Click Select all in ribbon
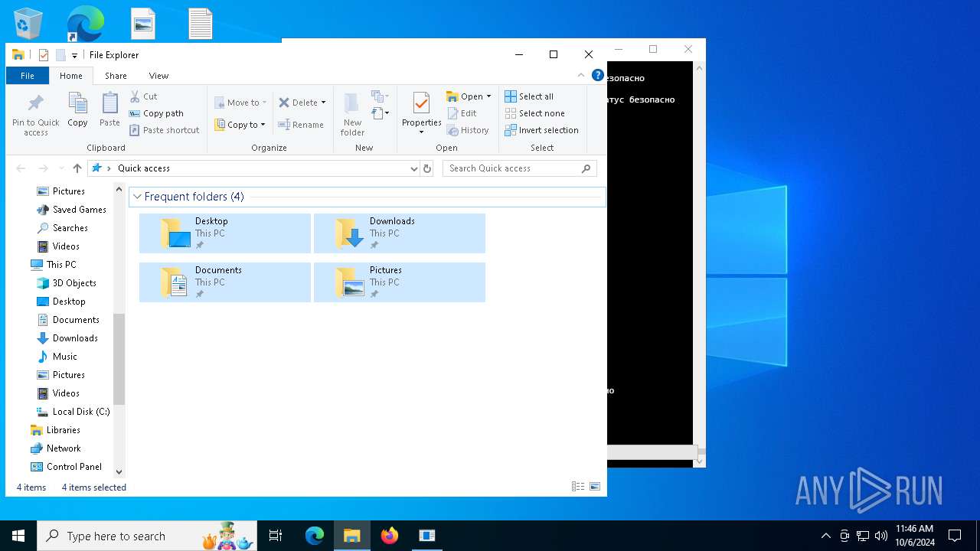Screen dimensions: 980x551 tap(529, 96)
